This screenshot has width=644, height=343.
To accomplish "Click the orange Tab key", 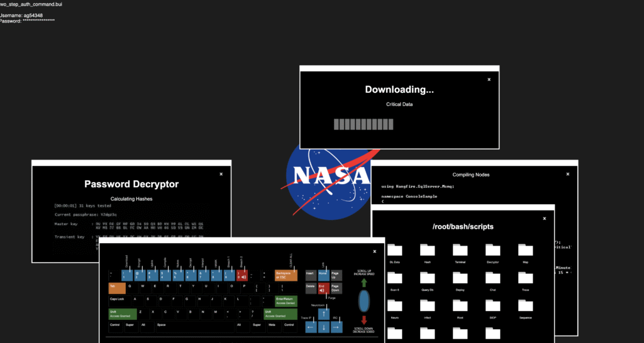I will pos(117,288).
